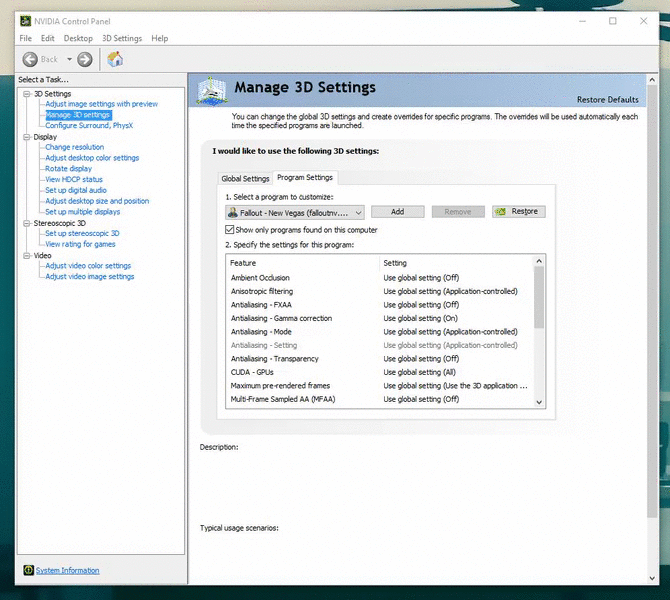Select Manage 3D settings tree item

coord(78,115)
